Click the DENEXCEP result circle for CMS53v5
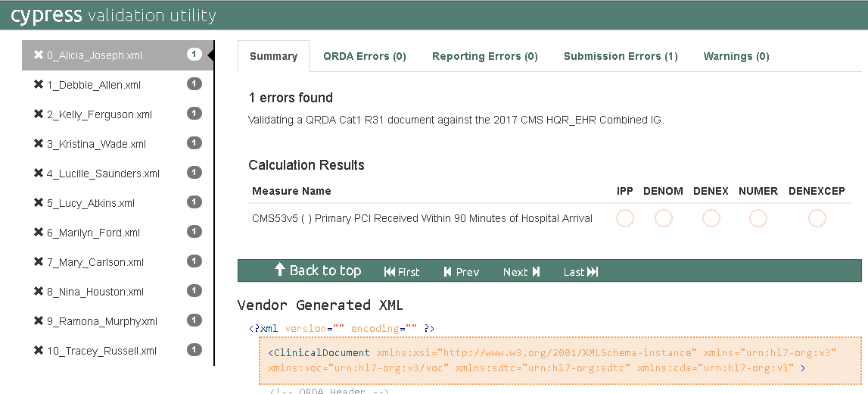The width and height of the screenshot is (868, 394). pos(817,218)
